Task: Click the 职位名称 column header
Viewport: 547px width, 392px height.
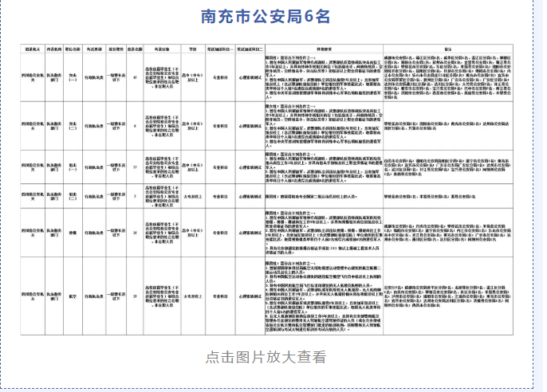Action: (x=71, y=48)
